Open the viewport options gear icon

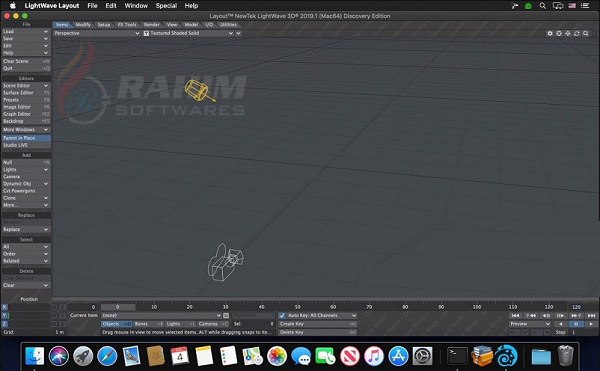point(550,34)
